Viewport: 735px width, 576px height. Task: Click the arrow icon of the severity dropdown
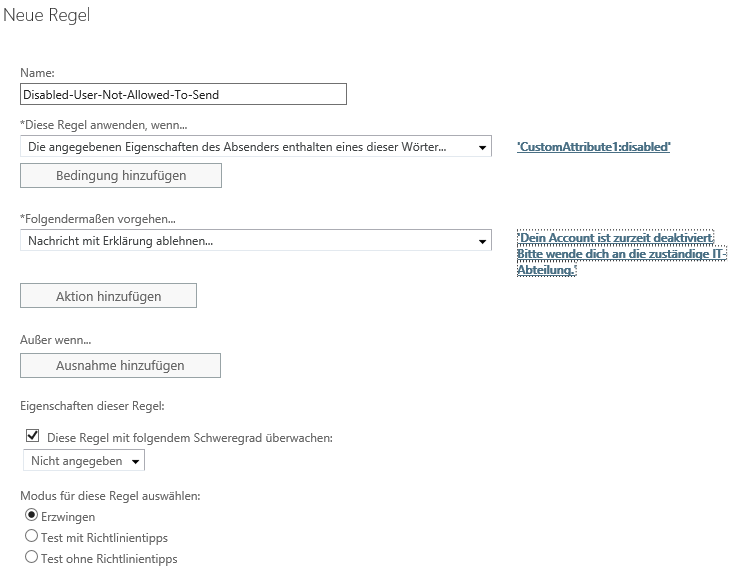135,462
